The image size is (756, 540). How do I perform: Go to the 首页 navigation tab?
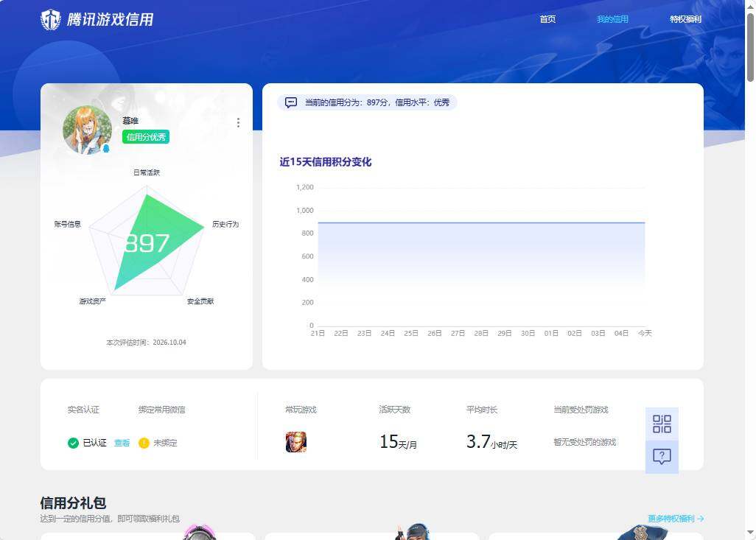(x=547, y=19)
